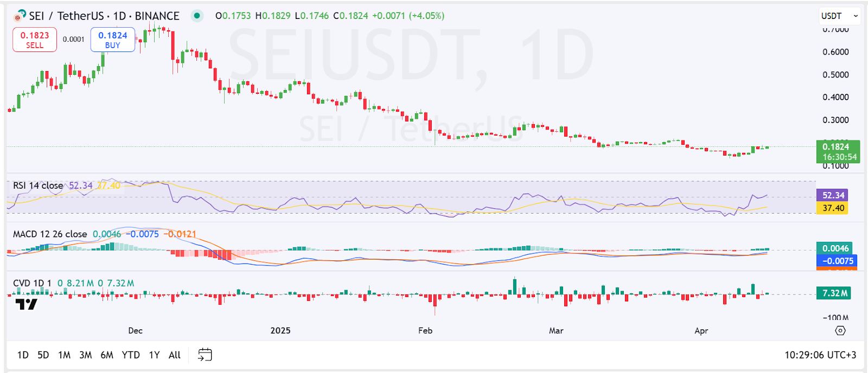Click the 0.6000 price axis label

point(835,52)
